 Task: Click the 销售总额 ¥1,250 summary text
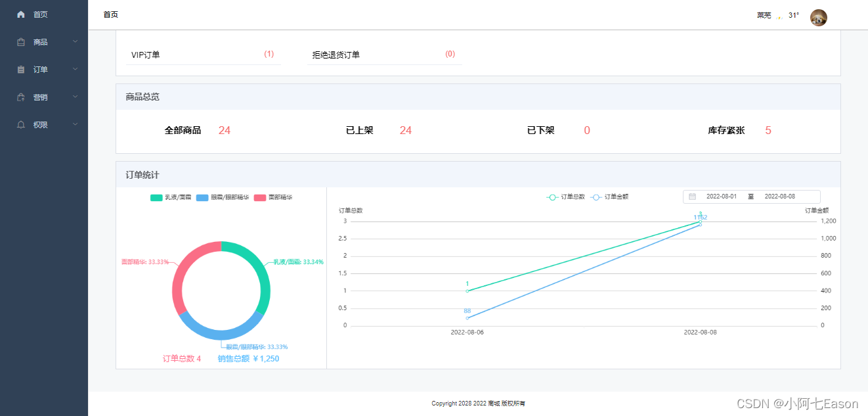tap(248, 359)
